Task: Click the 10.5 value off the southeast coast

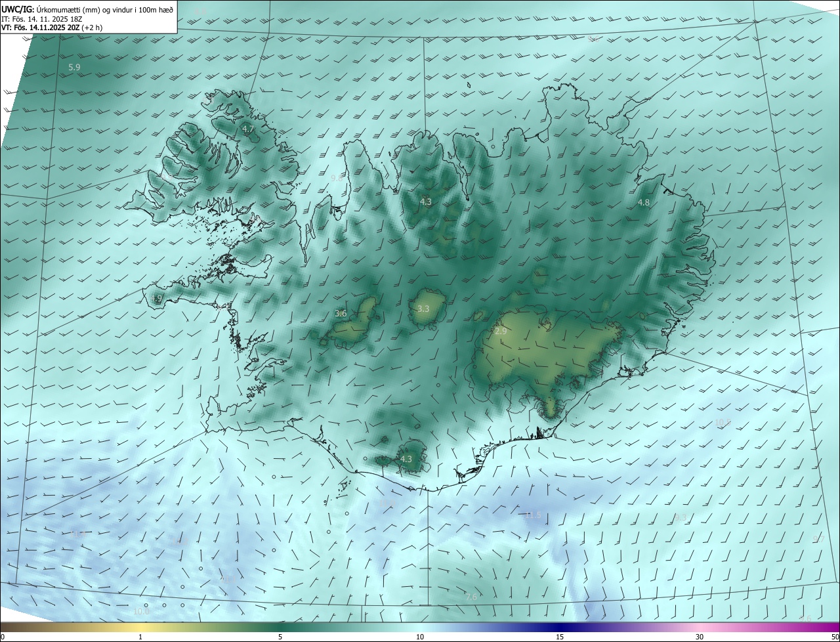Action: click(x=723, y=423)
